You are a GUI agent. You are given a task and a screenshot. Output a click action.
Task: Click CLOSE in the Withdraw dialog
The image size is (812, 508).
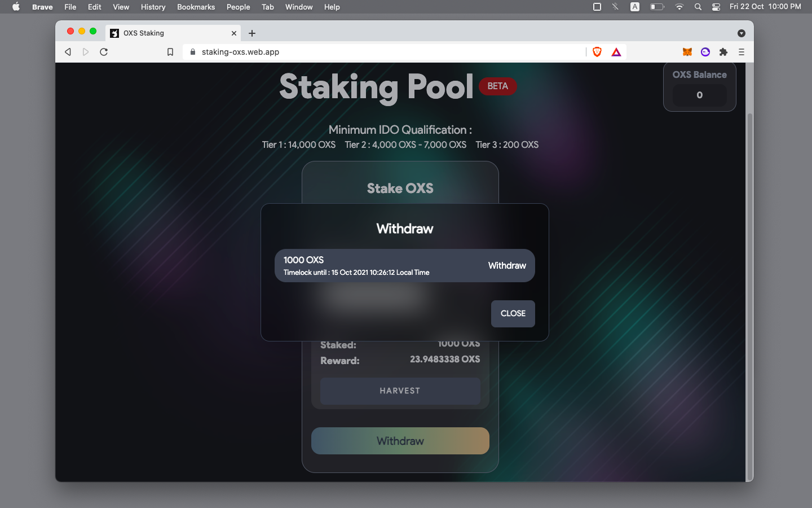(513, 314)
